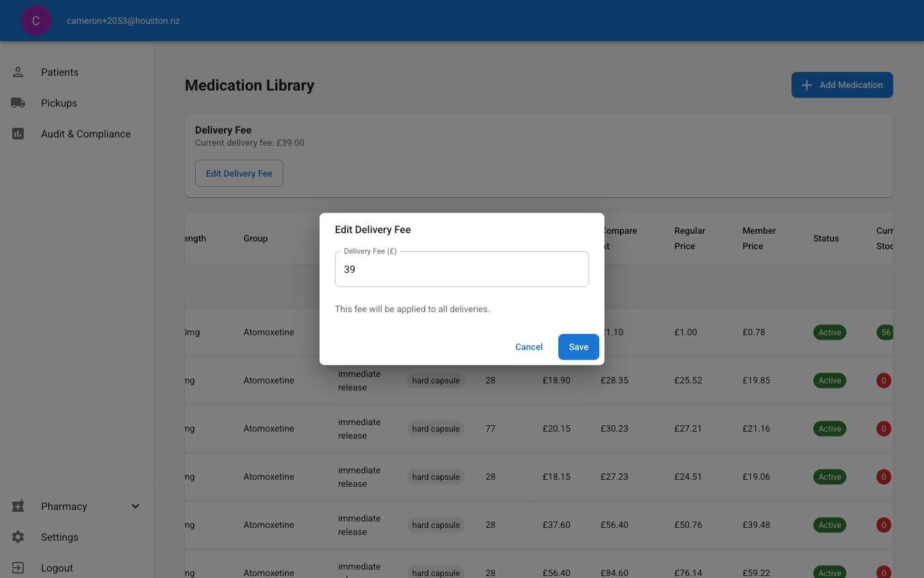Screen dimensions: 924x578
Task: Click red stock badge in £19.06 row
Action: coord(884,477)
